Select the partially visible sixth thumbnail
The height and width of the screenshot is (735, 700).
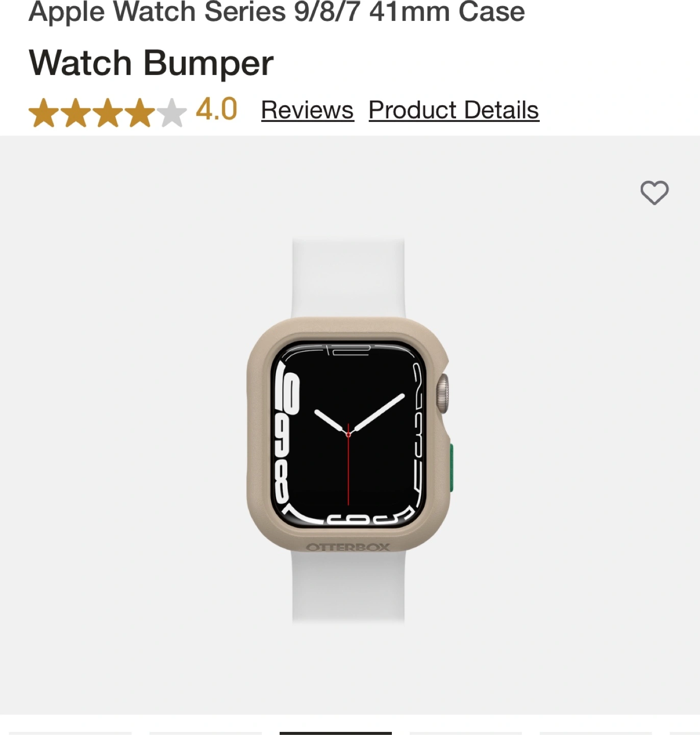[x=685, y=733]
